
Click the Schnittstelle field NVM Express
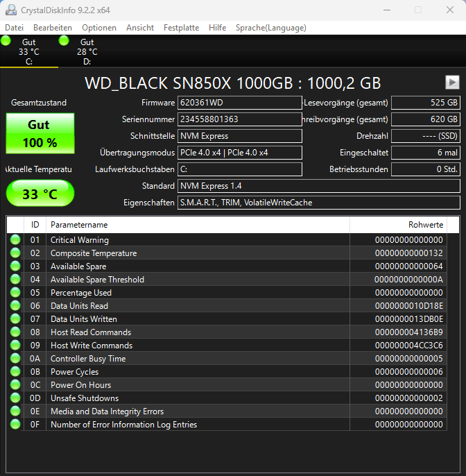coord(240,136)
